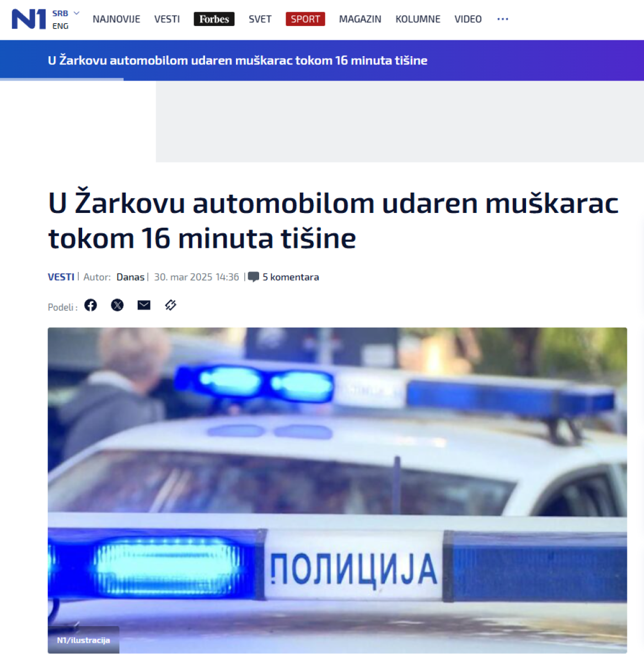Open more menu three dots
Screen dimensions: 644x662
pos(502,19)
